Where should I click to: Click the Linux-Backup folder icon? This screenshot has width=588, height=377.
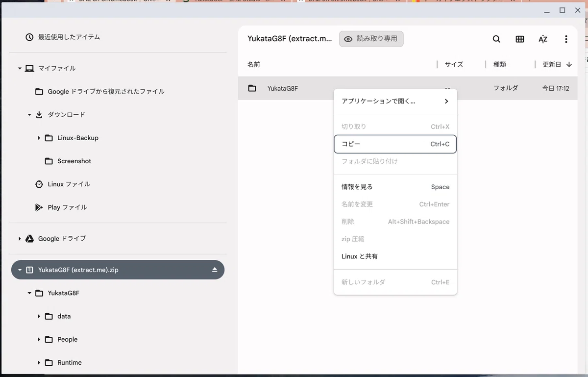49,138
